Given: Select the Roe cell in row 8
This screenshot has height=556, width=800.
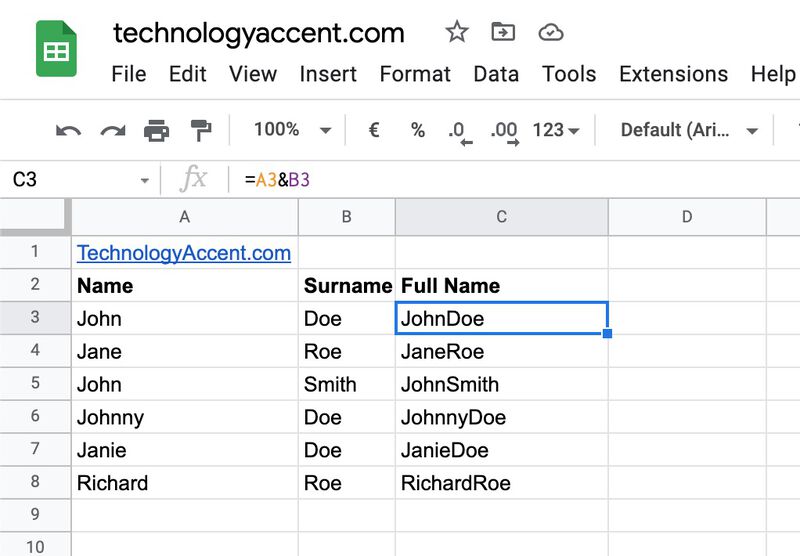Looking at the screenshot, I should tap(346, 483).
